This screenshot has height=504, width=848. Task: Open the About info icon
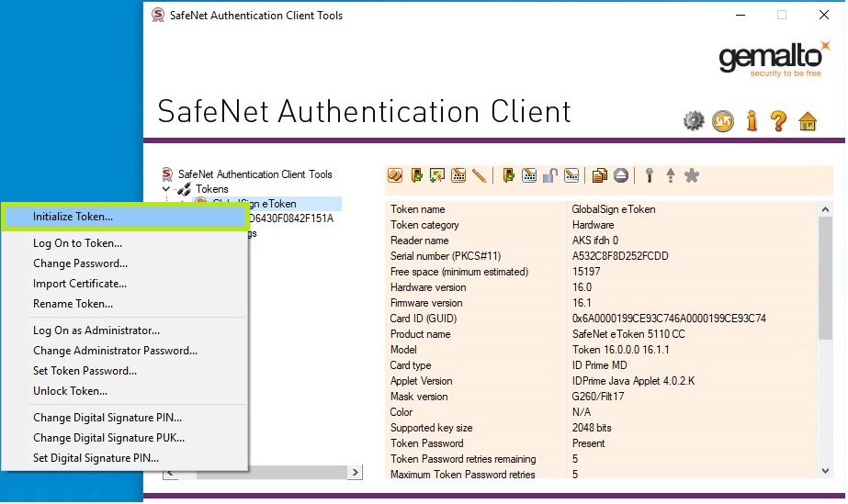point(752,121)
